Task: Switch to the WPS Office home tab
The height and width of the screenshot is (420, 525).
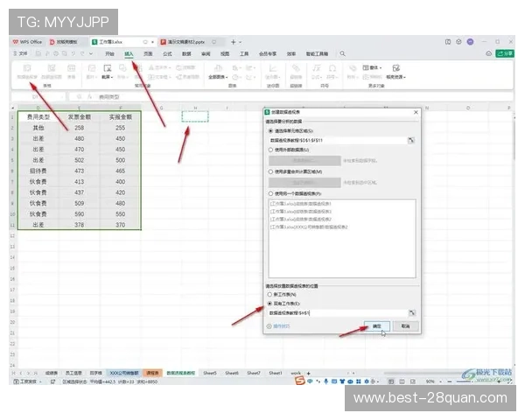Action: pos(27,42)
